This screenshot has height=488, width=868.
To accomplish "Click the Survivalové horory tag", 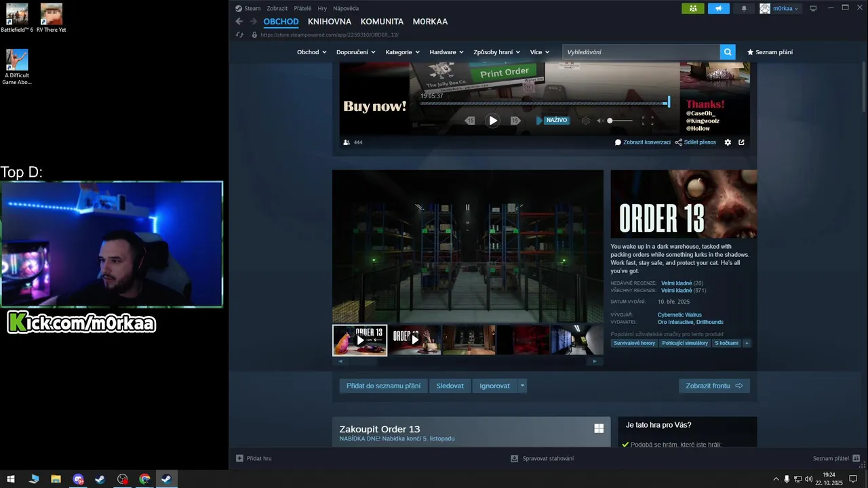I will click(634, 343).
